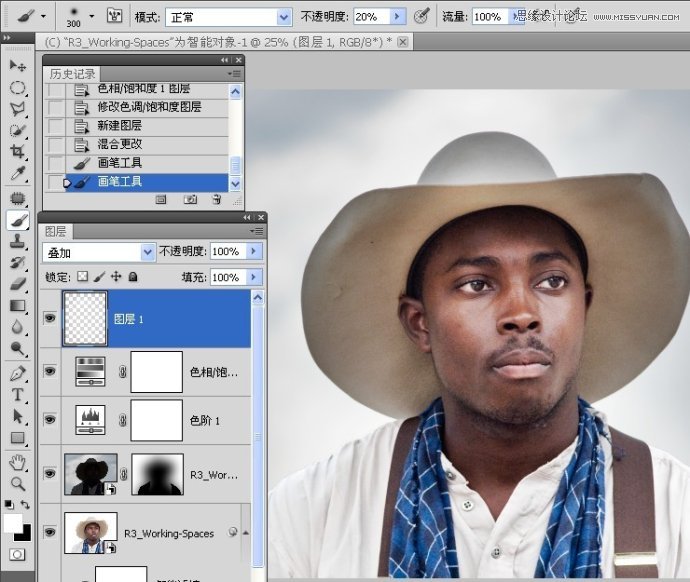
Task: Switch to the 历史记录 tab
Action: point(72,73)
